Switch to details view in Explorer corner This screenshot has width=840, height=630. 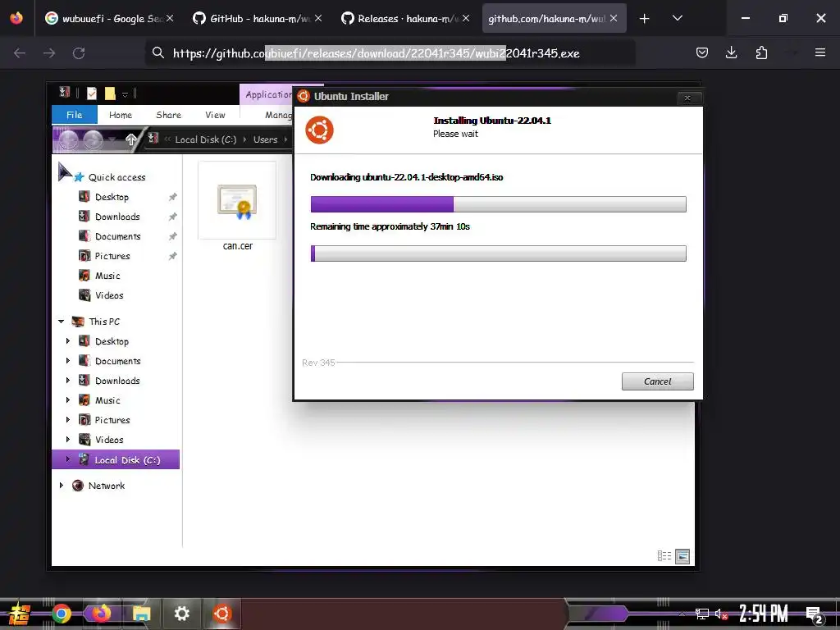coord(664,556)
